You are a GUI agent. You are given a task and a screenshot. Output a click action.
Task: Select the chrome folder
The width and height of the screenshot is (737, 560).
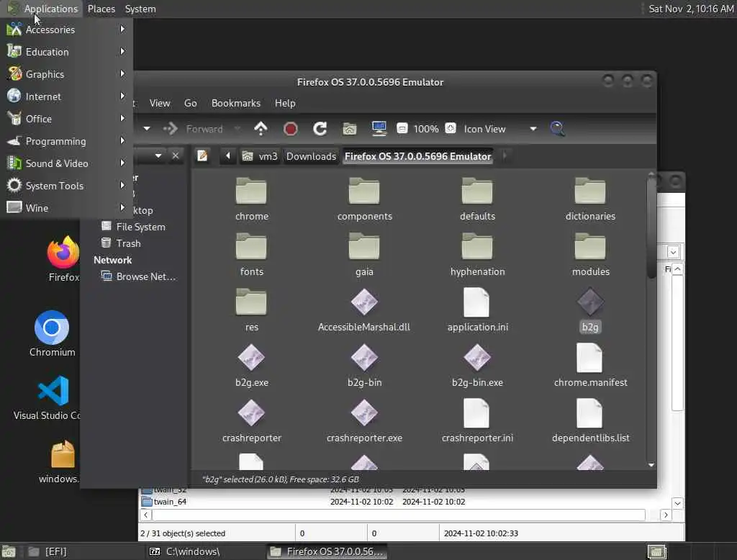click(252, 199)
